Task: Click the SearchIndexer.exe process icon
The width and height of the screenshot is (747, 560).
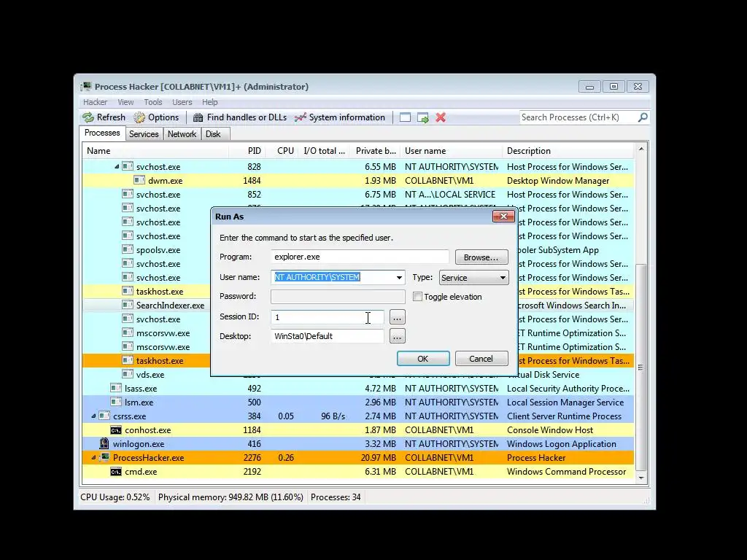Action: coord(127,305)
